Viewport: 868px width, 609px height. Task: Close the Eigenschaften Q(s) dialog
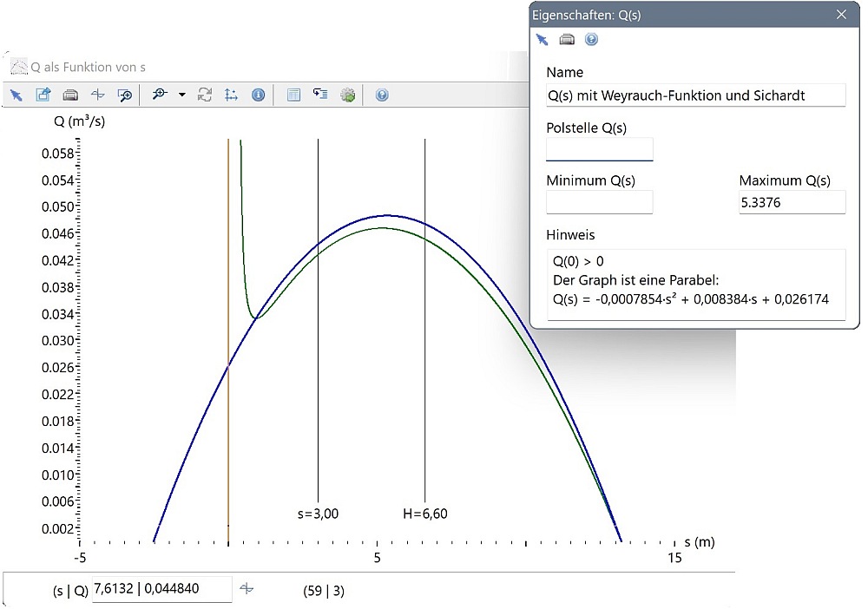pos(840,15)
